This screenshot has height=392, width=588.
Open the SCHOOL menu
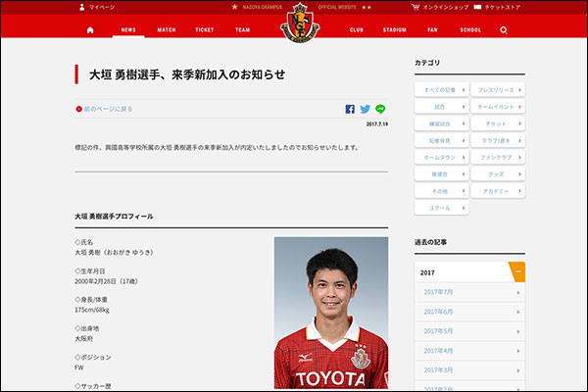470,30
